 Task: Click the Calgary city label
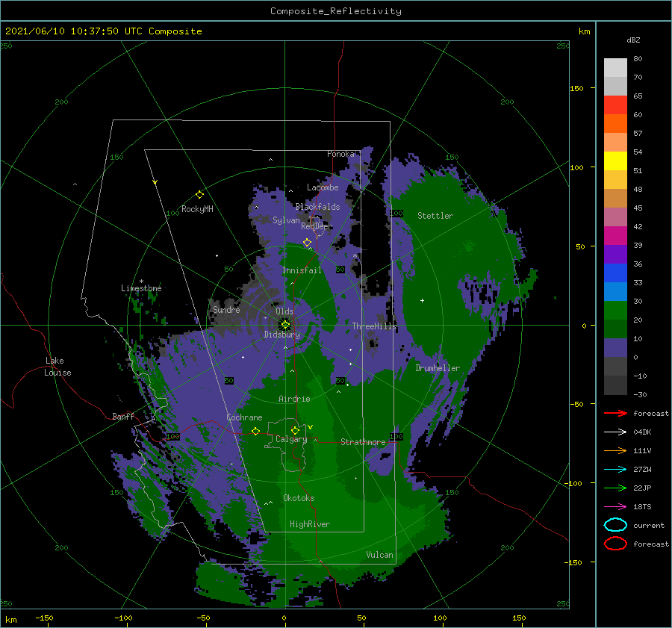click(x=291, y=439)
